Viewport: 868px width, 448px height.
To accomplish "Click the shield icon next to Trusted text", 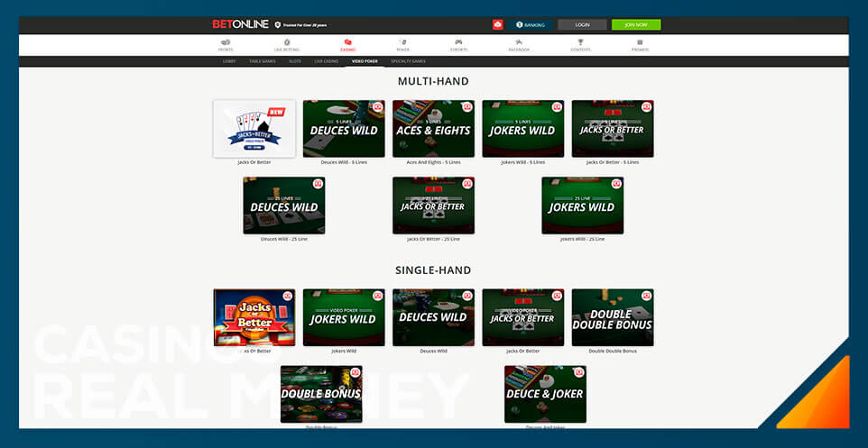I will (x=278, y=25).
